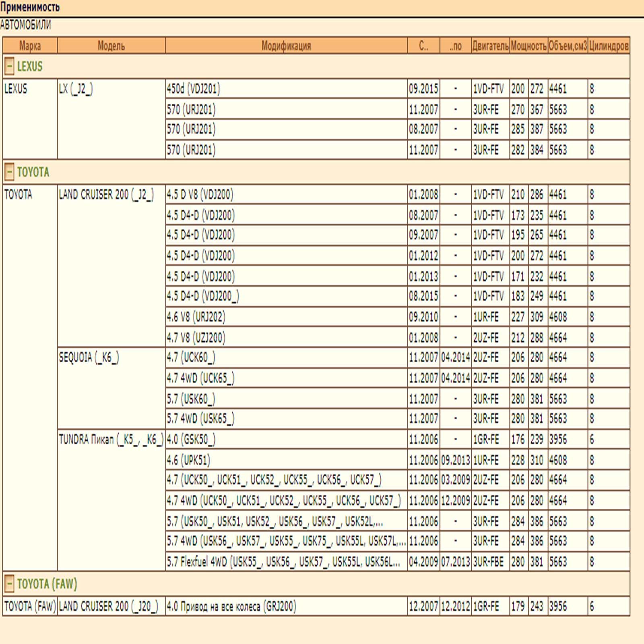Collapse the LEXUS group
This screenshot has height=644, width=644.
pyautogui.click(x=9, y=66)
